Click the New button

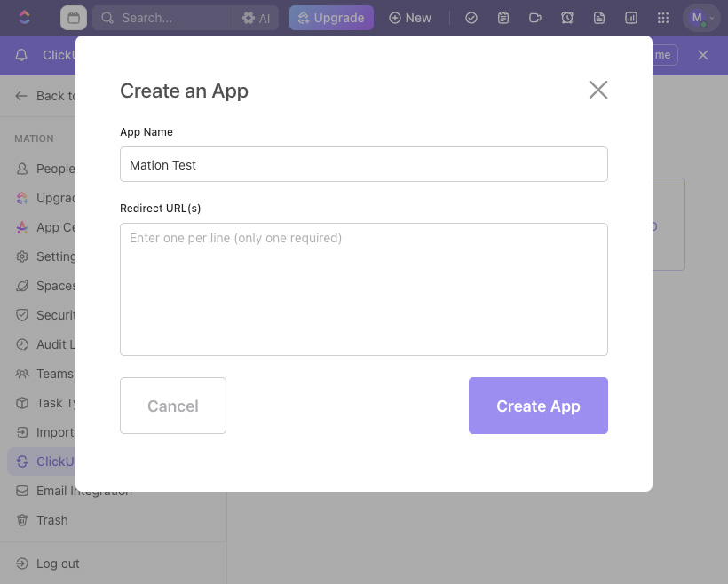(410, 18)
